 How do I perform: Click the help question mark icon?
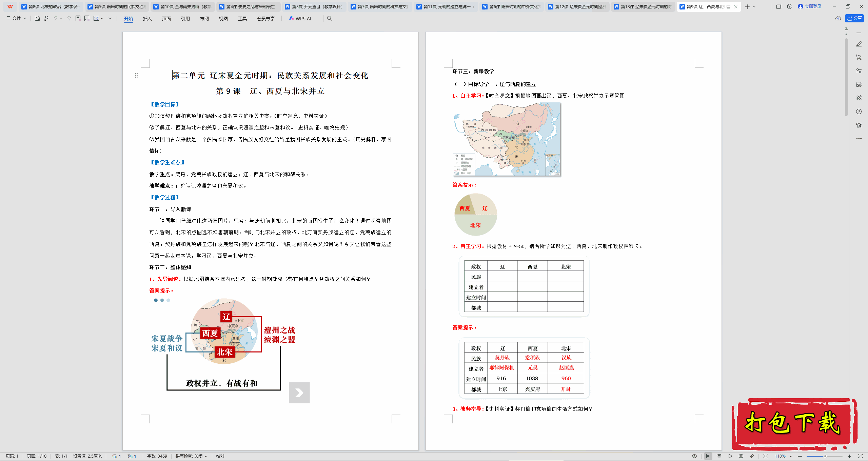[x=859, y=112]
